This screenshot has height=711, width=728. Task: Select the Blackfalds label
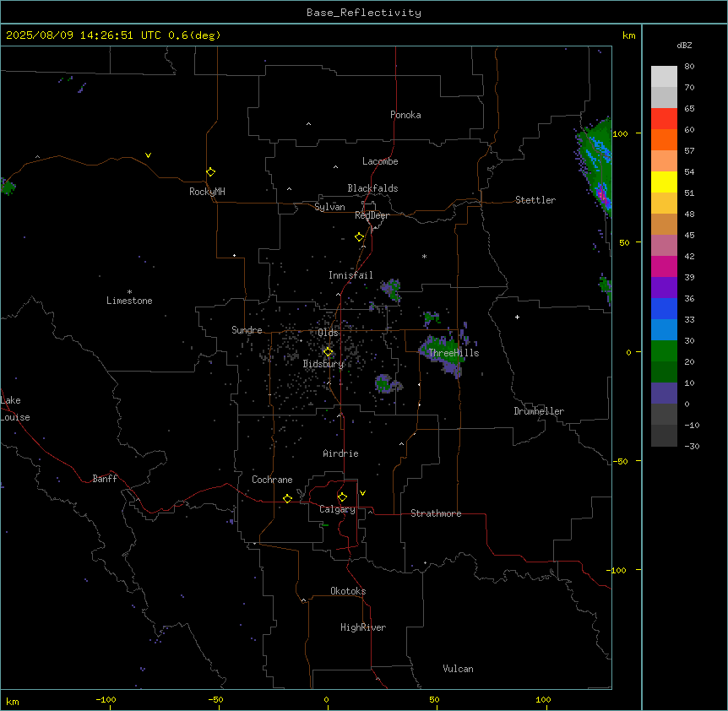tap(372, 188)
